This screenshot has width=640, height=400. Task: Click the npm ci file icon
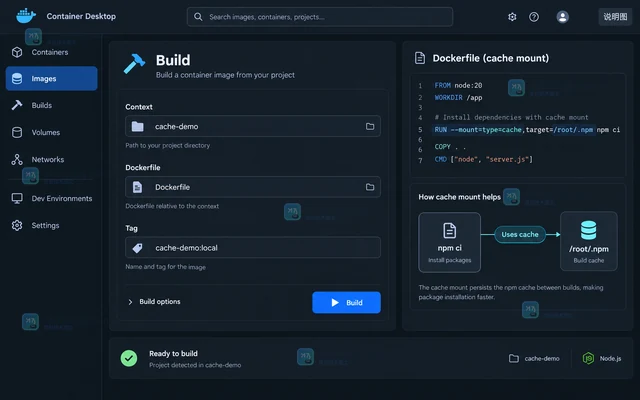449,231
